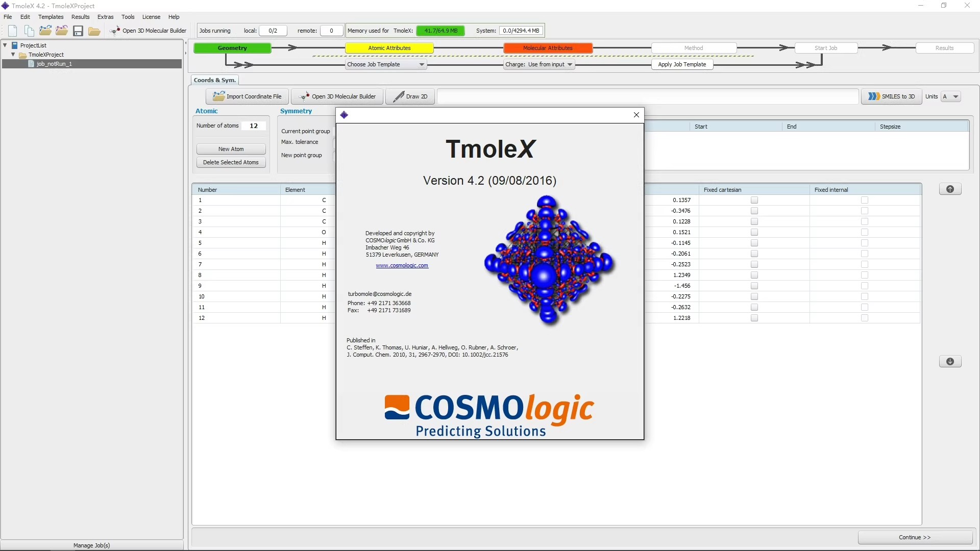The image size is (980, 551).
Task: Toggle Fixed internal checkbox for atom 11
Action: [x=865, y=308]
